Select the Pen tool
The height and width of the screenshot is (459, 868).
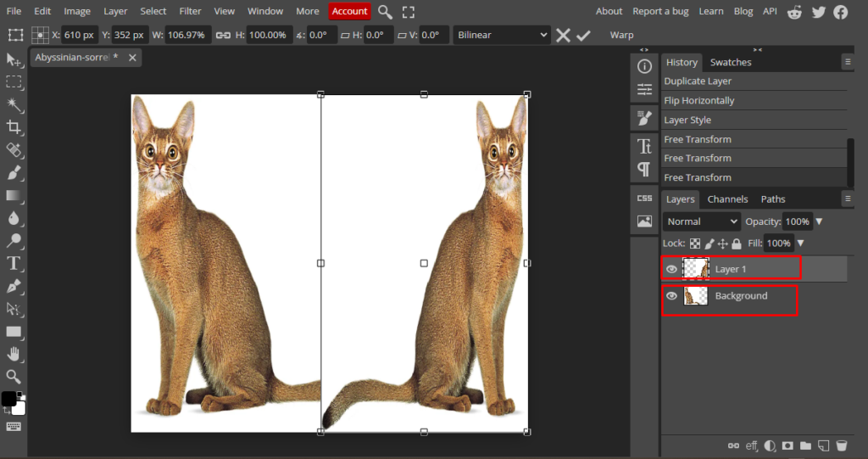coord(14,286)
